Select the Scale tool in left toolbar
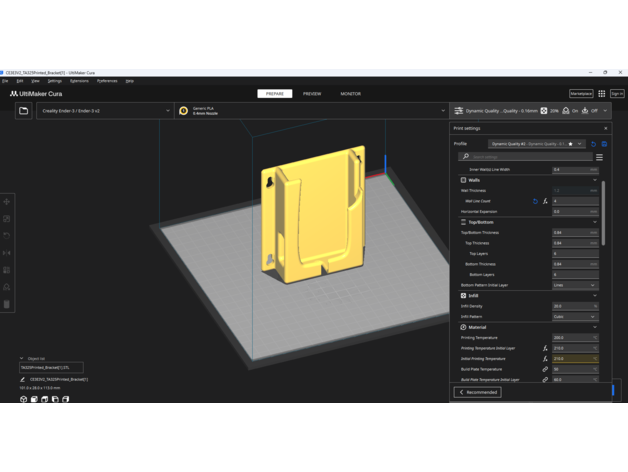This screenshot has width=628, height=472. pyautogui.click(x=8, y=219)
